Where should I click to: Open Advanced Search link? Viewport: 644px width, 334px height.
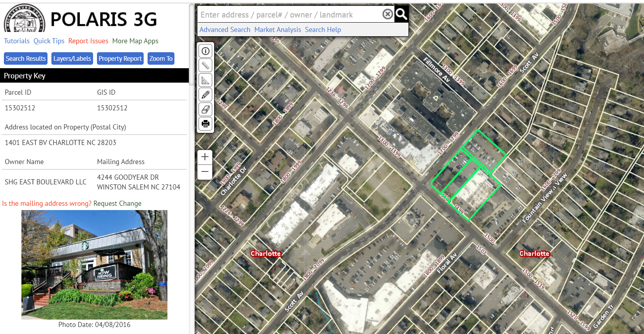tap(225, 30)
